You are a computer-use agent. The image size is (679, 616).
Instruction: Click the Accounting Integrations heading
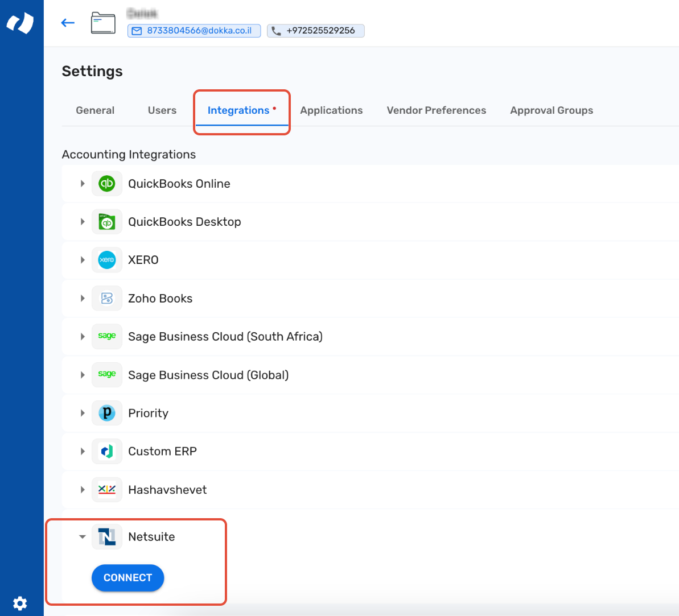click(x=129, y=155)
